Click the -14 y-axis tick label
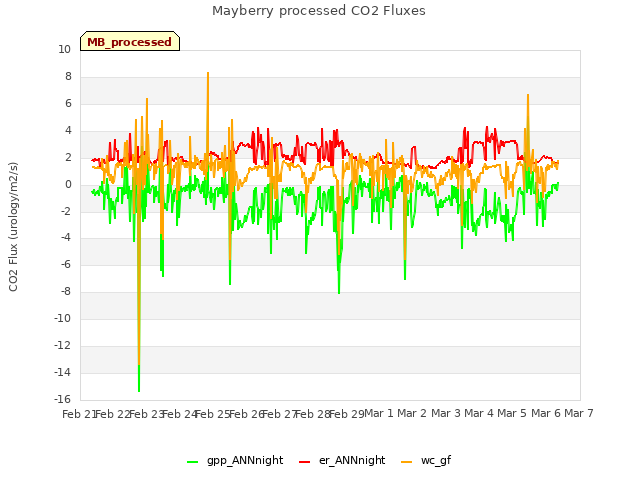This screenshot has height=480, width=640. pyautogui.click(x=62, y=373)
